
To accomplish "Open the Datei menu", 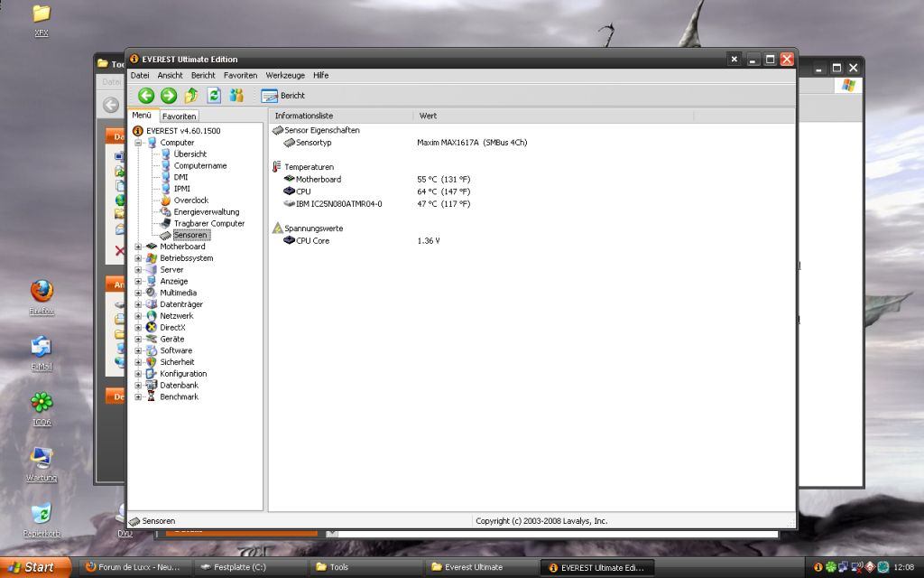I will pyautogui.click(x=140, y=76).
